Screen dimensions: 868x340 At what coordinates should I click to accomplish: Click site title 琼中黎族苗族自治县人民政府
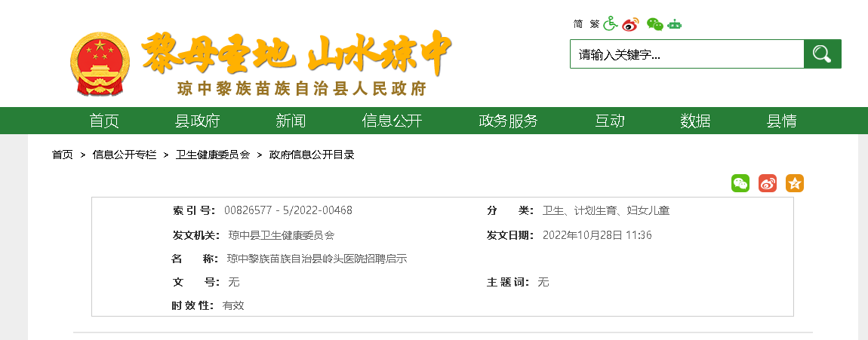[302, 88]
